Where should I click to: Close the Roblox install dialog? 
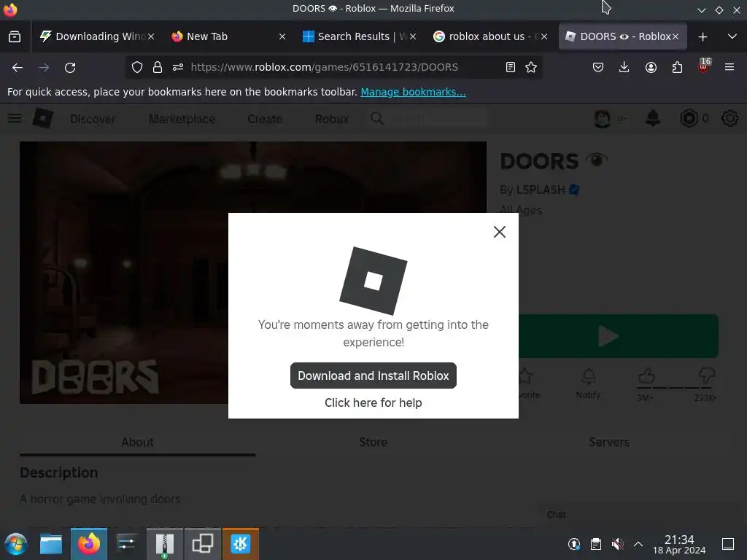(499, 232)
